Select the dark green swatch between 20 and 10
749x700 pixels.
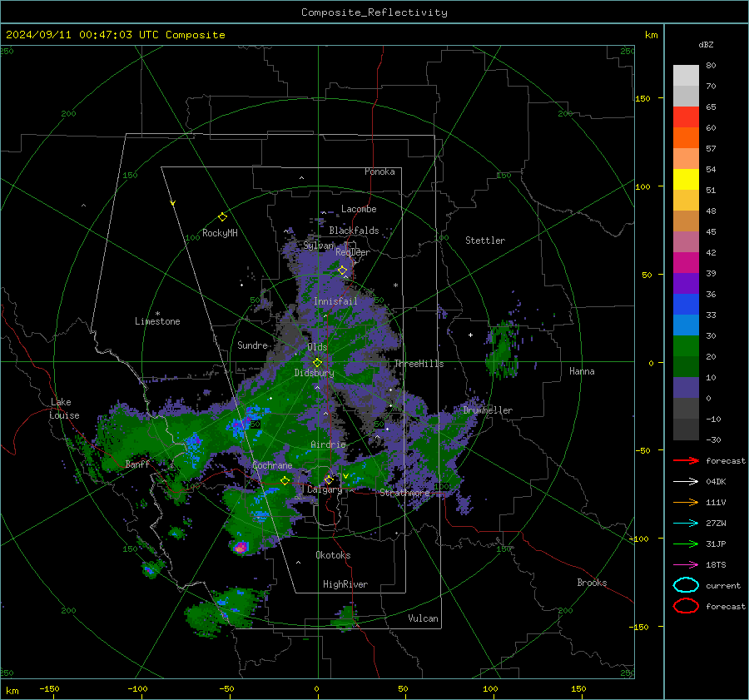tap(686, 367)
